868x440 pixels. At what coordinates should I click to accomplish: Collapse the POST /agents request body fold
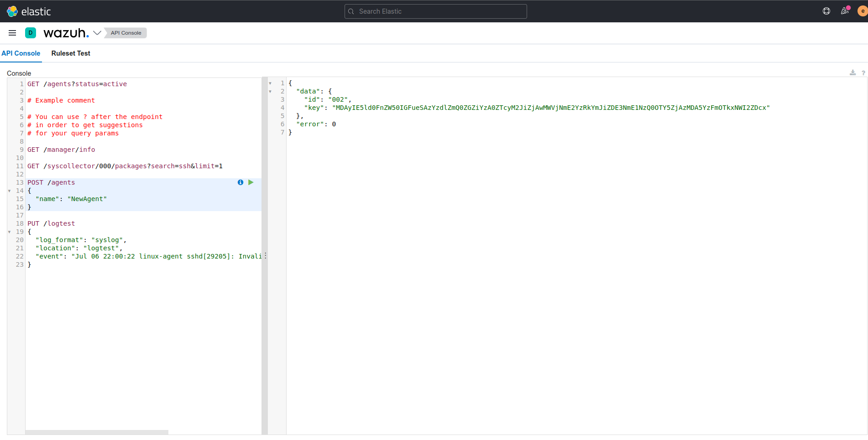click(x=10, y=191)
